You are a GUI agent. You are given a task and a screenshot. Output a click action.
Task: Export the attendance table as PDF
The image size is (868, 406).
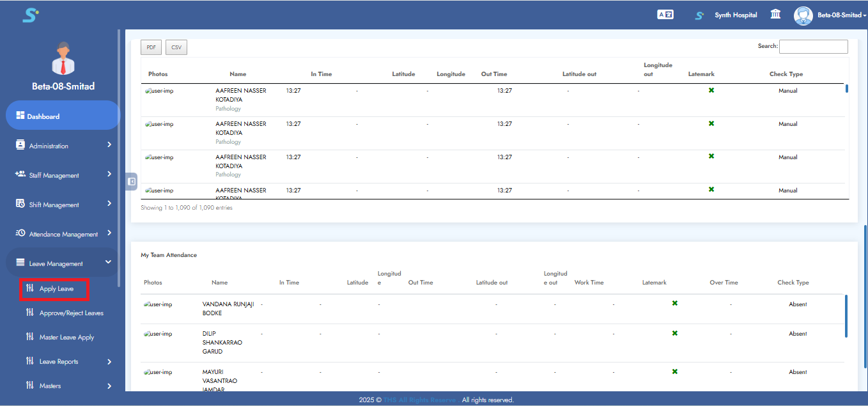click(151, 47)
